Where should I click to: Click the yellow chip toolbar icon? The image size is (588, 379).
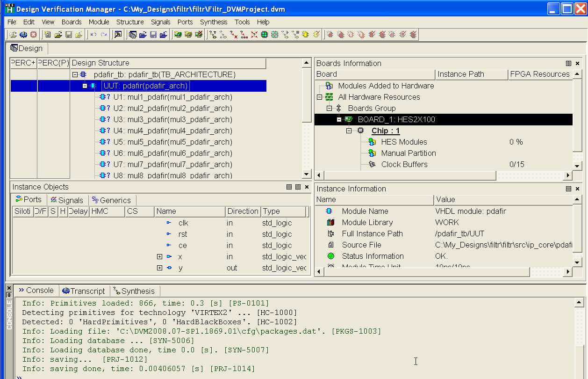click(x=306, y=35)
